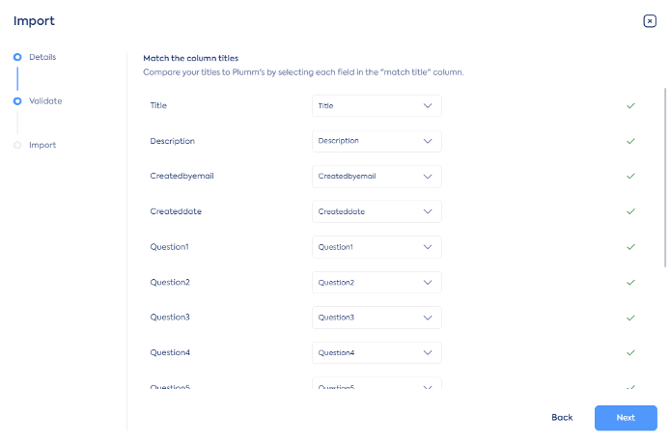The height and width of the screenshot is (444, 670).
Task: Select the Validate step circle
Action: [x=18, y=101]
